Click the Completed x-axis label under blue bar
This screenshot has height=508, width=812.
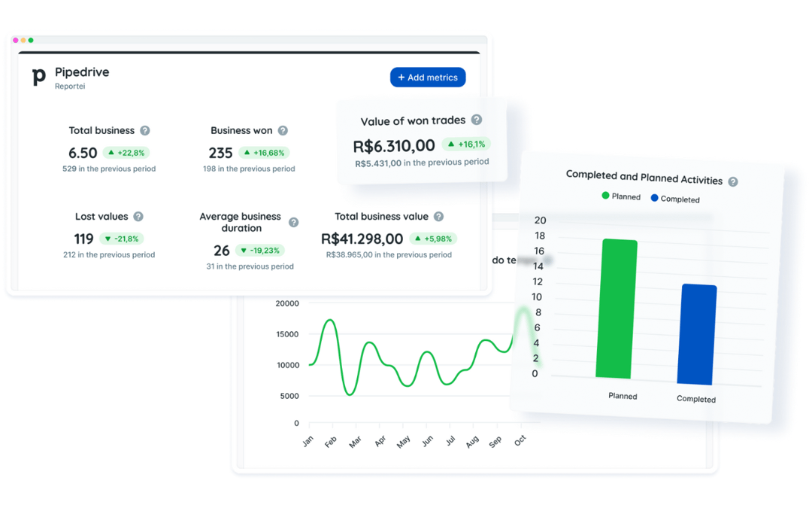(x=696, y=399)
